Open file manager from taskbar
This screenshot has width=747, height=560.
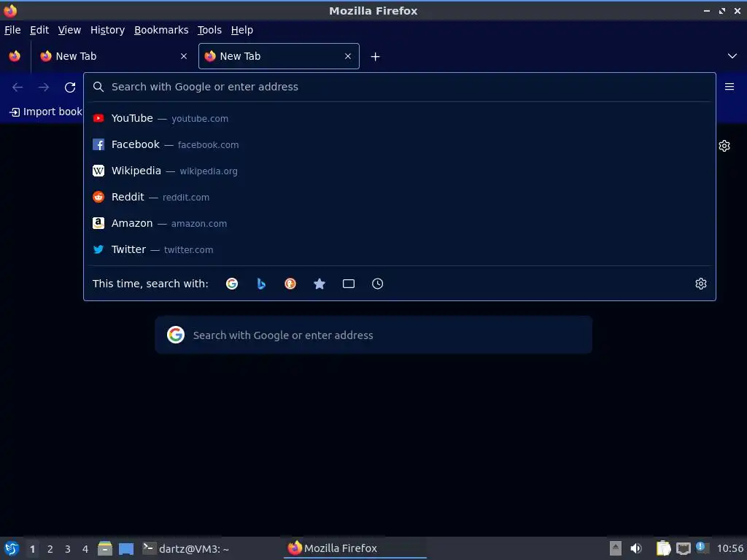coord(105,548)
